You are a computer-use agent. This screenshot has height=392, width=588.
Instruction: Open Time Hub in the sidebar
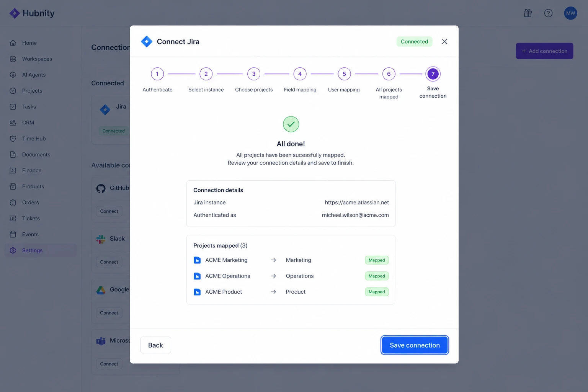[x=41, y=139]
